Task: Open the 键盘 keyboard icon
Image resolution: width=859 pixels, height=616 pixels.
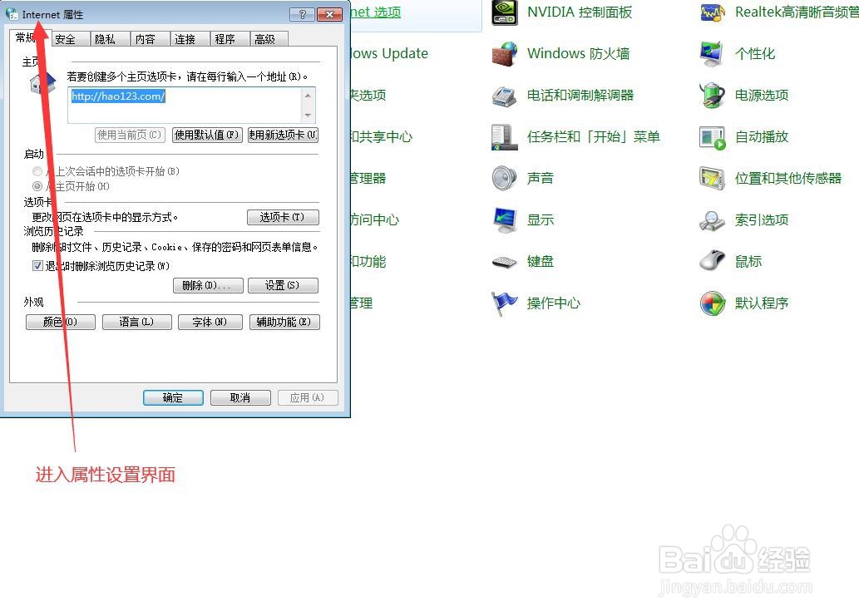Action: pyautogui.click(x=505, y=262)
